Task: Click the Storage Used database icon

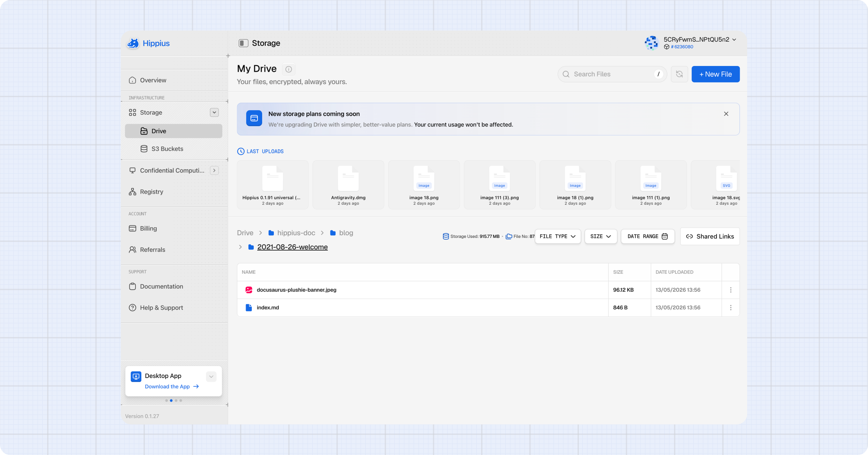Action: [x=445, y=237]
